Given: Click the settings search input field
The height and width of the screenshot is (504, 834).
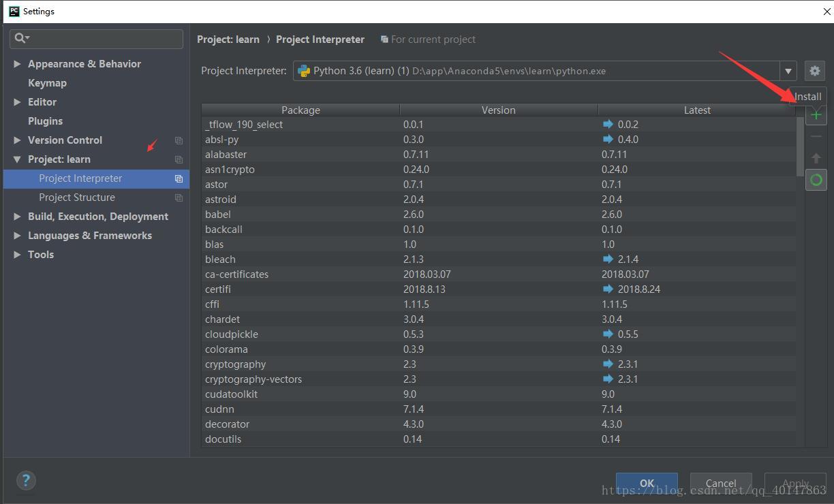Looking at the screenshot, I should click(96, 38).
